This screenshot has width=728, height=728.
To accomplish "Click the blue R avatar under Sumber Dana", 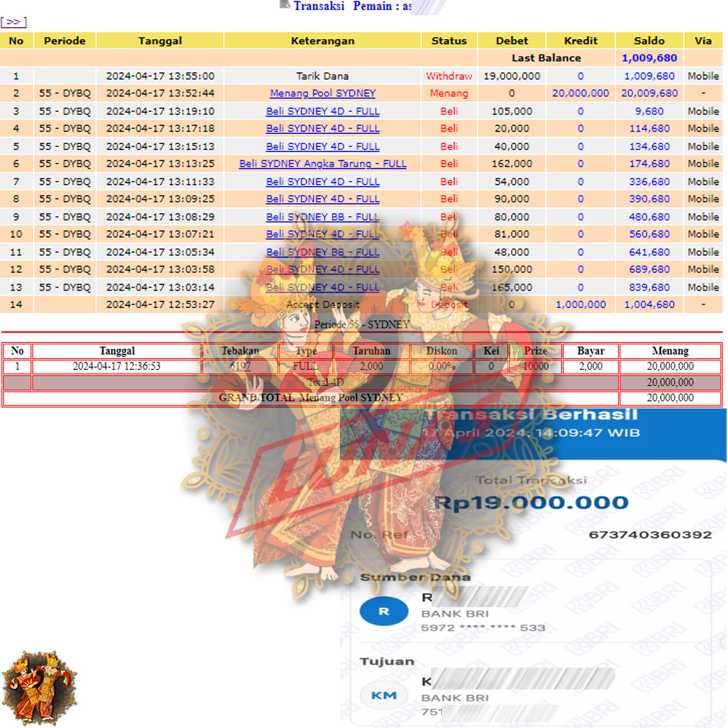I will [x=384, y=612].
